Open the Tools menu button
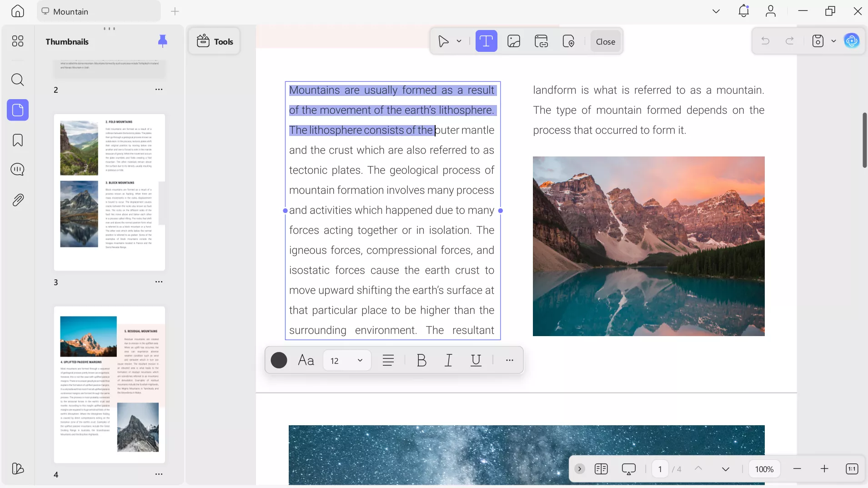This screenshot has height=488, width=868. [x=215, y=41]
